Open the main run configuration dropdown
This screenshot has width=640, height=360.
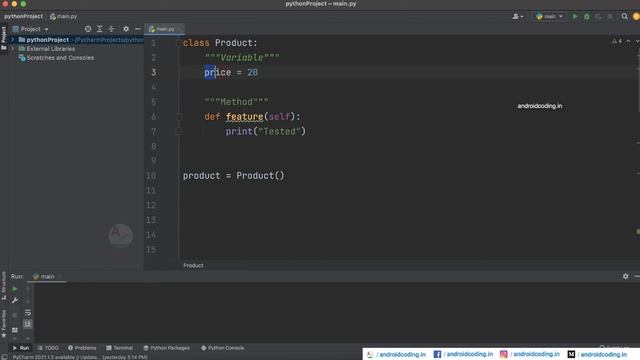pyautogui.click(x=549, y=17)
